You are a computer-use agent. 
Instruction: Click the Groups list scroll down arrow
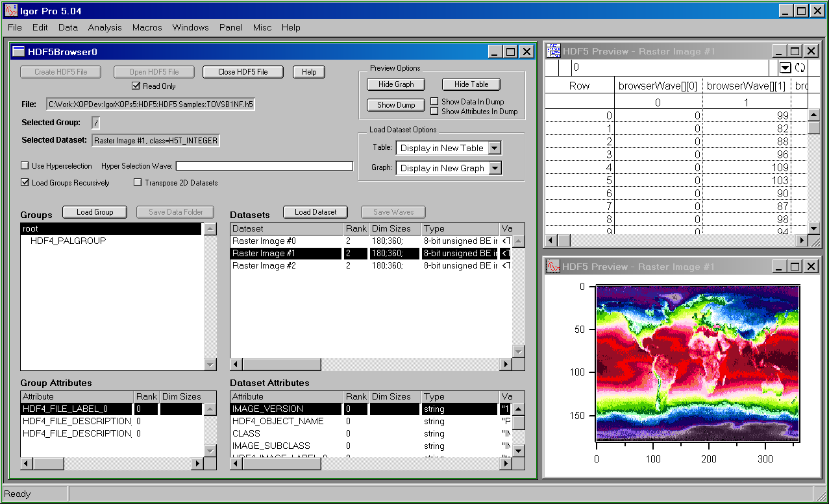coord(210,365)
